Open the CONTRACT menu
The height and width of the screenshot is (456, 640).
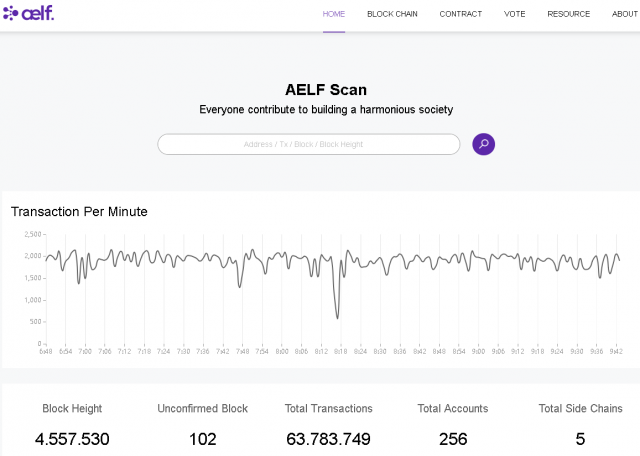click(460, 14)
